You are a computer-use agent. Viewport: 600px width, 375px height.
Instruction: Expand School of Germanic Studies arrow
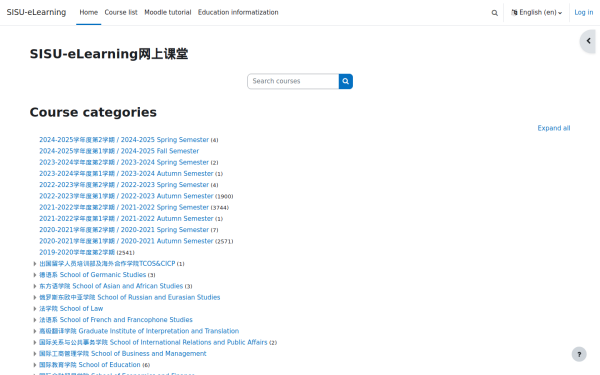pyautogui.click(x=34, y=275)
